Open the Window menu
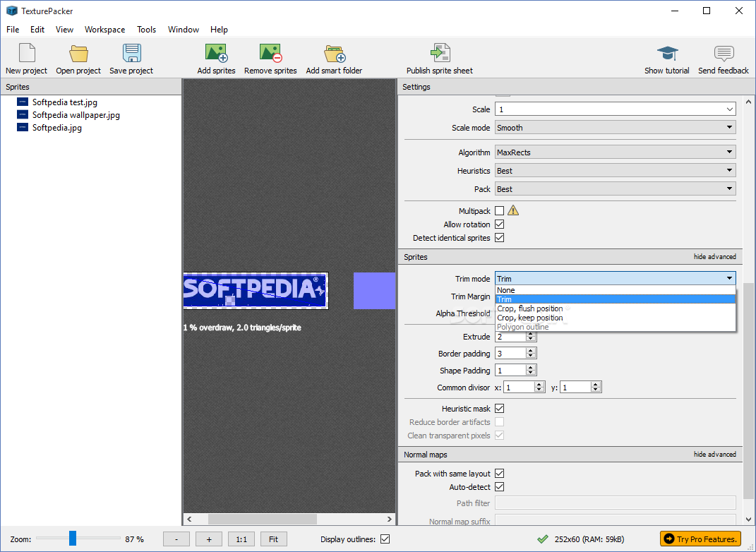The width and height of the screenshot is (756, 552). click(184, 30)
